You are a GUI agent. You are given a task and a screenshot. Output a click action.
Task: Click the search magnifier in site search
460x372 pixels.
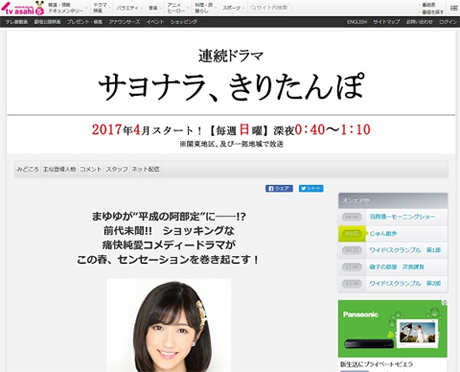[x=253, y=8]
